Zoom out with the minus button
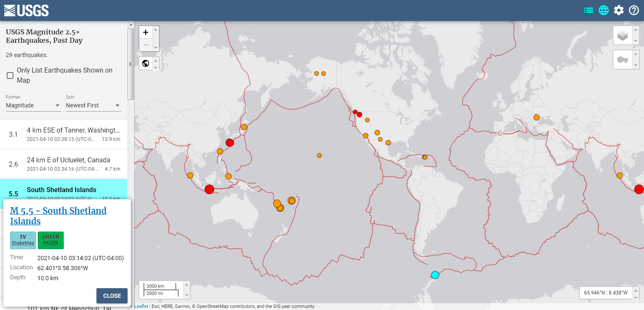The image size is (644, 310). [x=146, y=45]
